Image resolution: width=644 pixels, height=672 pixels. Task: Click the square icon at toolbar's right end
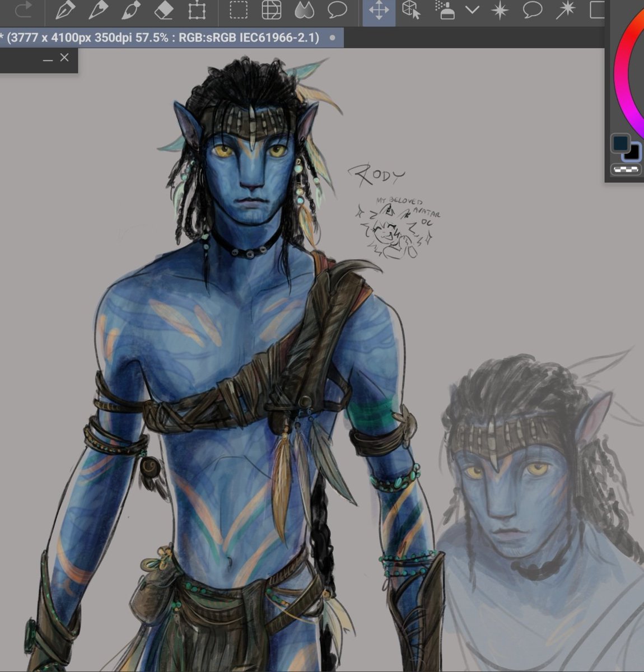(x=597, y=11)
